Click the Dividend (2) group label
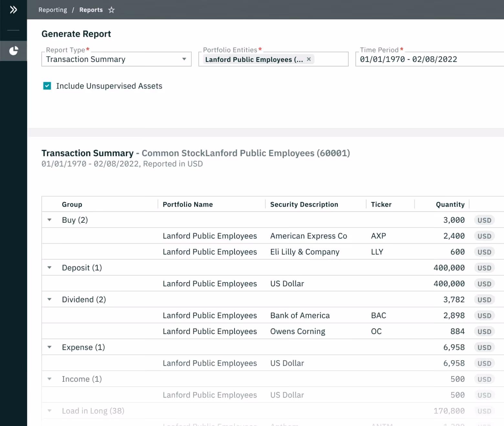 (84, 299)
